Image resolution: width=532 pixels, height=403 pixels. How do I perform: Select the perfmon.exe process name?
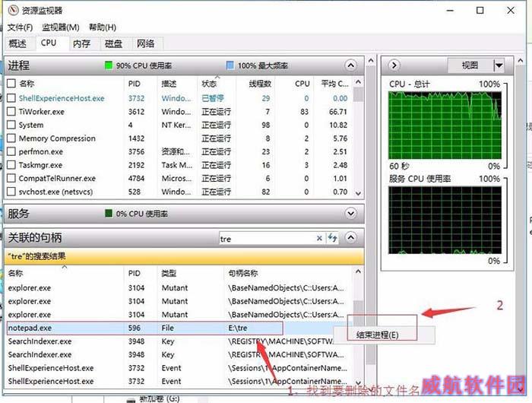(x=41, y=151)
